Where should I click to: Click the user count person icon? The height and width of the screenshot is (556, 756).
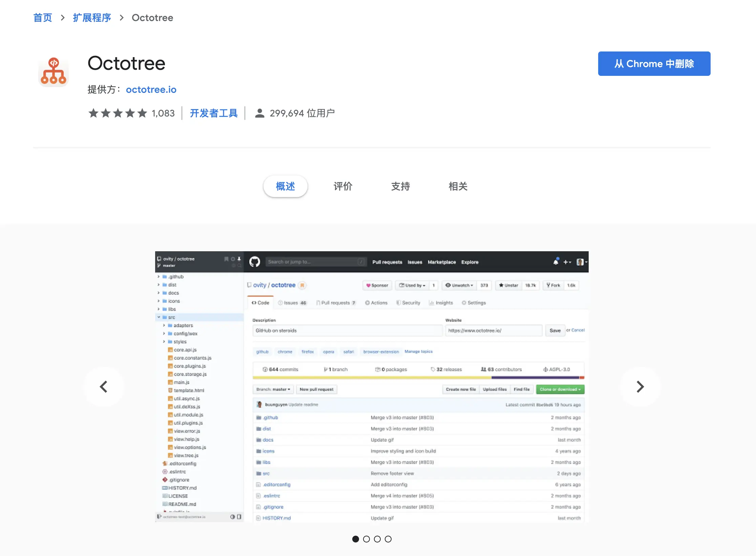[259, 113]
